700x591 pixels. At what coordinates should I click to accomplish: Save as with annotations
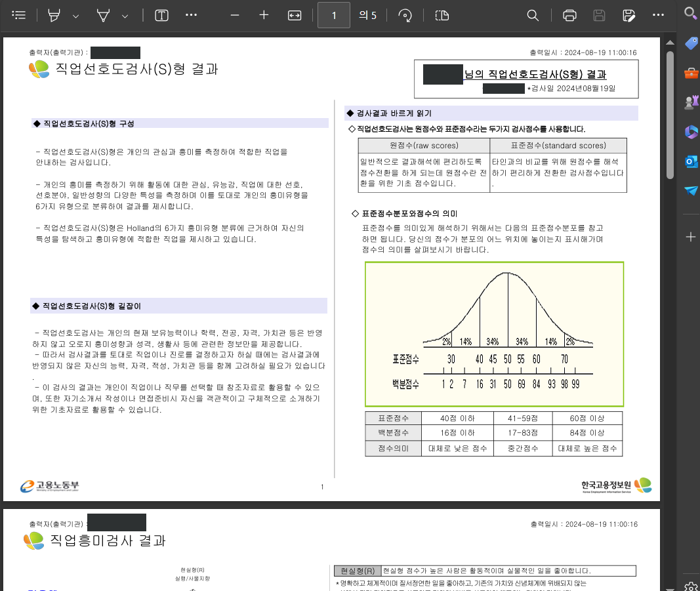pyautogui.click(x=628, y=15)
